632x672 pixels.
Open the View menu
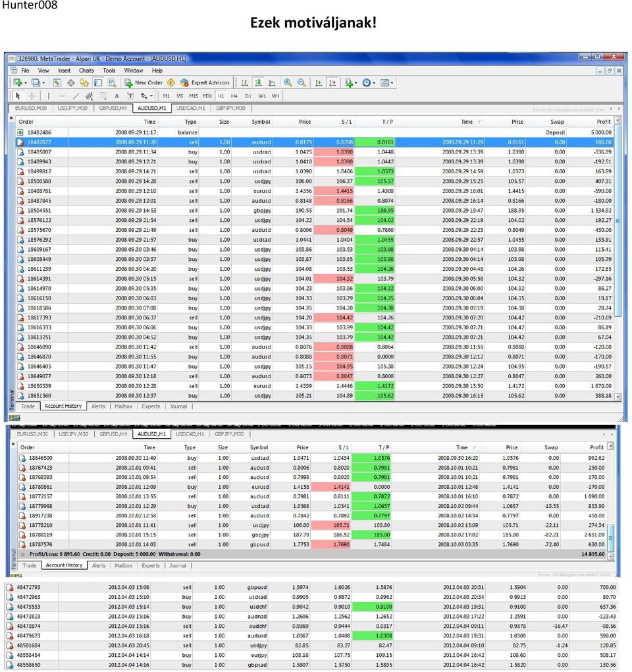click(x=43, y=70)
